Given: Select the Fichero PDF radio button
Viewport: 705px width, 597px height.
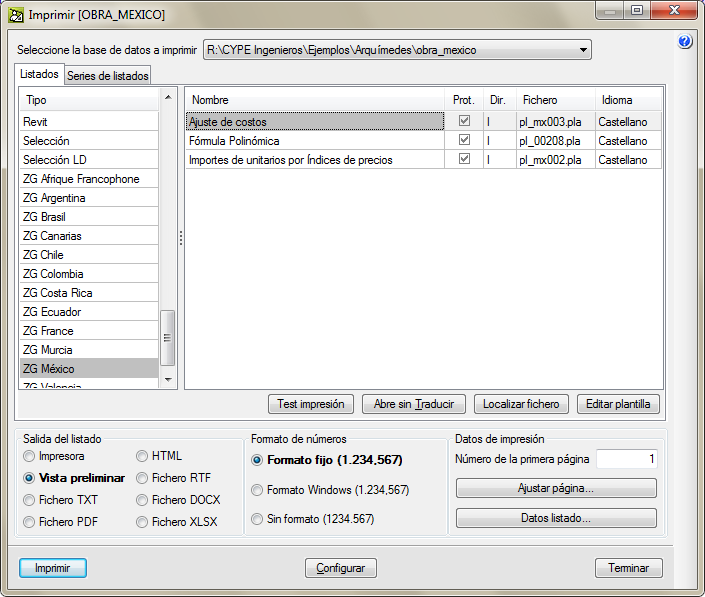Looking at the screenshot, I should pyautogui.click(x=30, y=521).
